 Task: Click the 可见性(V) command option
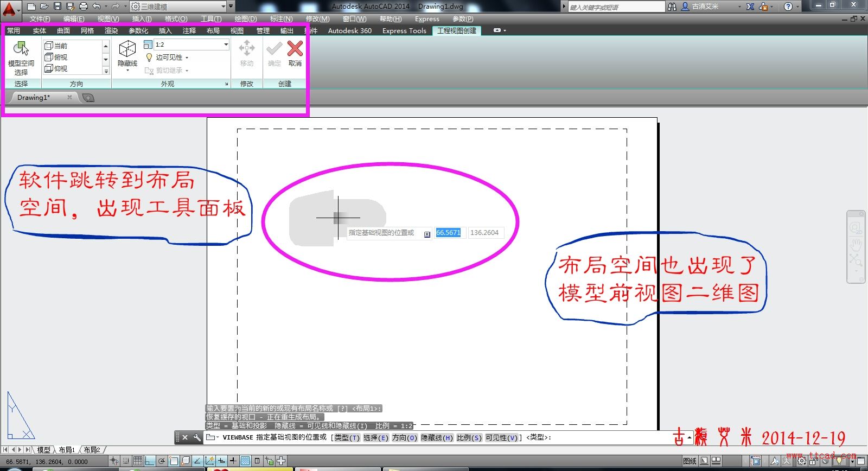click(501, 437)
